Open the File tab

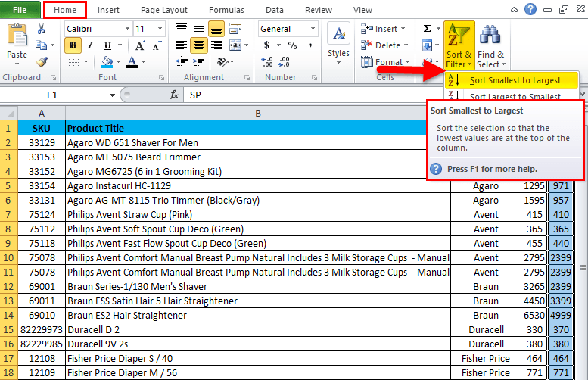[20, 10]
